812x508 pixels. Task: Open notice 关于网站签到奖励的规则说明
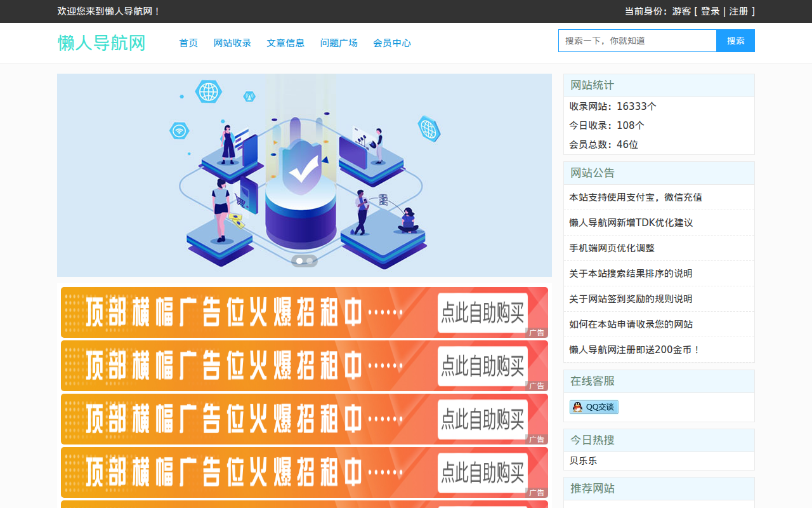click(x=630, y=298)
